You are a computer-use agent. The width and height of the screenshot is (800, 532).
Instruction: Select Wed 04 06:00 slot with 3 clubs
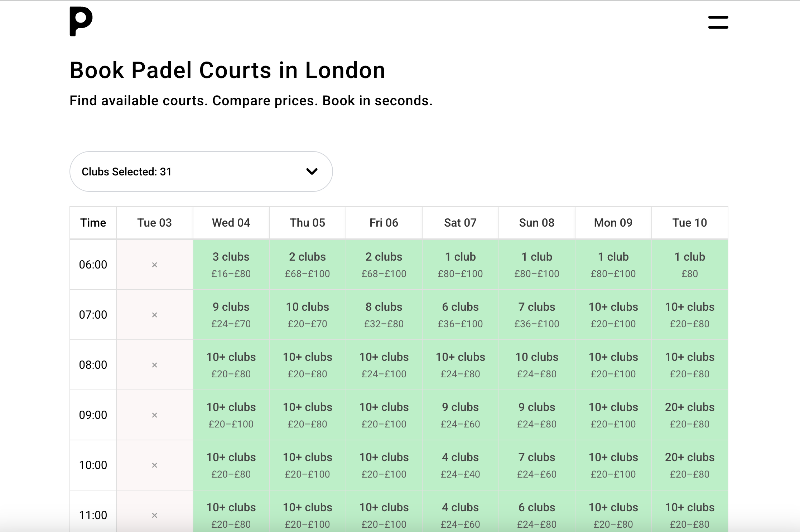coord(231,265)
